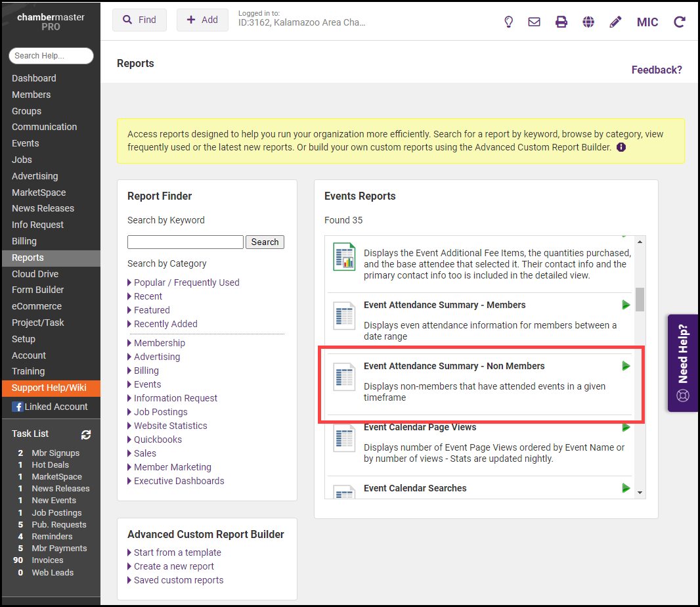
Task: Click the info icon in yellow banner
Action: pos(621,147)
